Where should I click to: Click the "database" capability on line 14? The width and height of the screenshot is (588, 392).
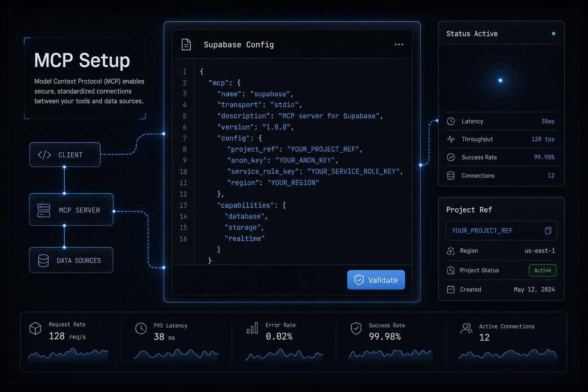click(244, 216)
